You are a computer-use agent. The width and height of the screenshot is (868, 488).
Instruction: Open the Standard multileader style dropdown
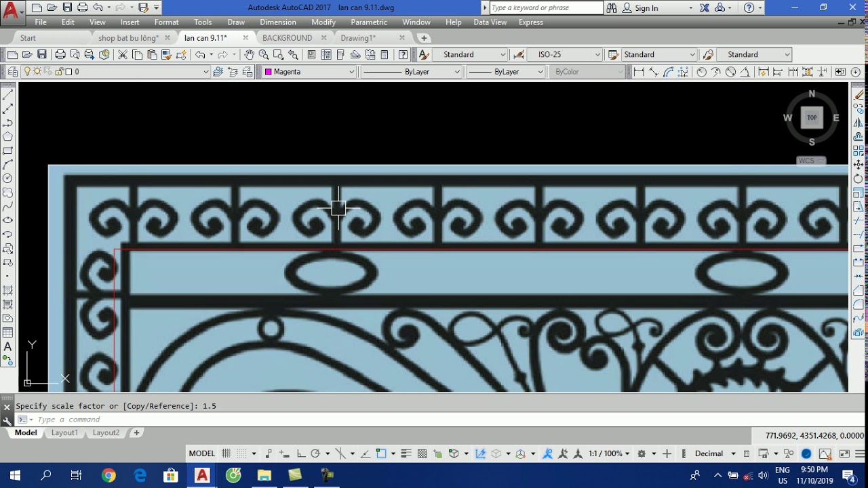(754, 55)
